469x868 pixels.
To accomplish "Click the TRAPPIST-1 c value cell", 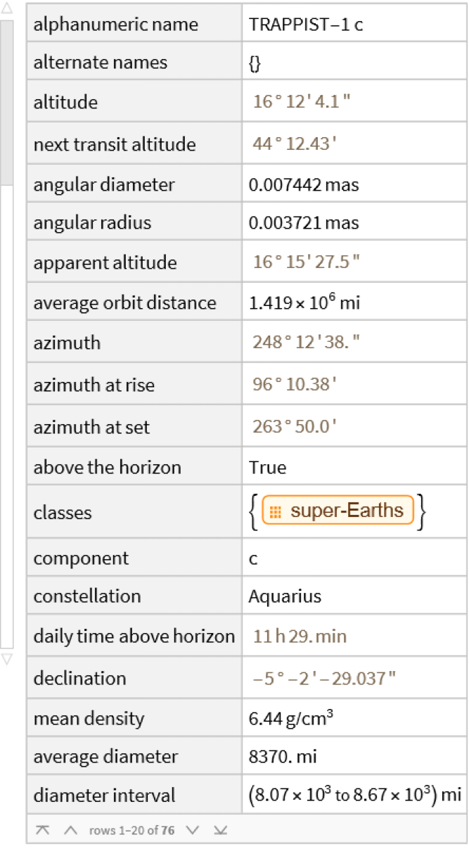I will click(x=354, y=24).
